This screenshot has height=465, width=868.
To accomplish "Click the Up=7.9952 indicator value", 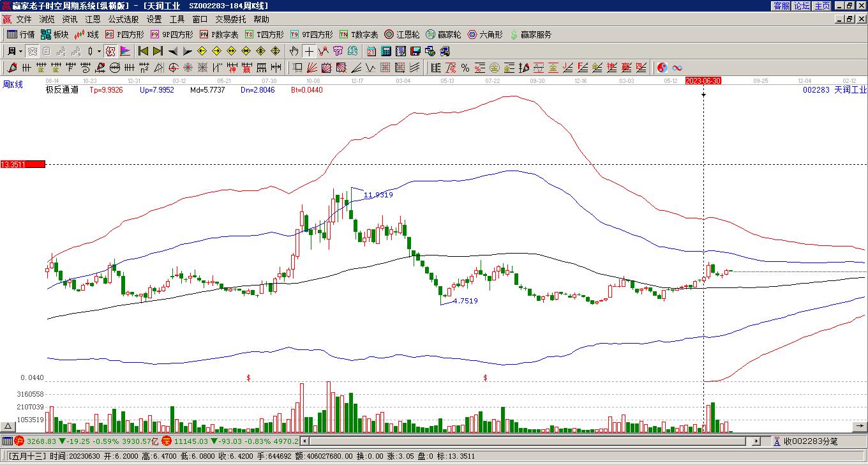I will click(157, 90).
